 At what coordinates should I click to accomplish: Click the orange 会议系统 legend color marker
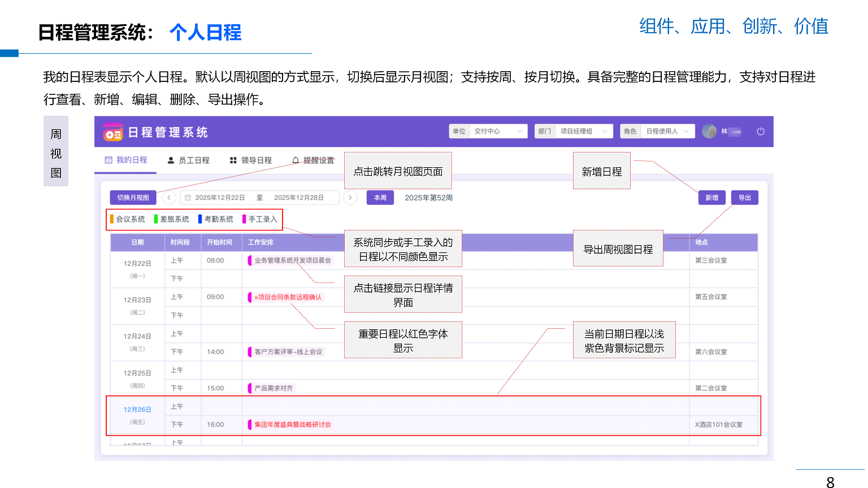112,219
